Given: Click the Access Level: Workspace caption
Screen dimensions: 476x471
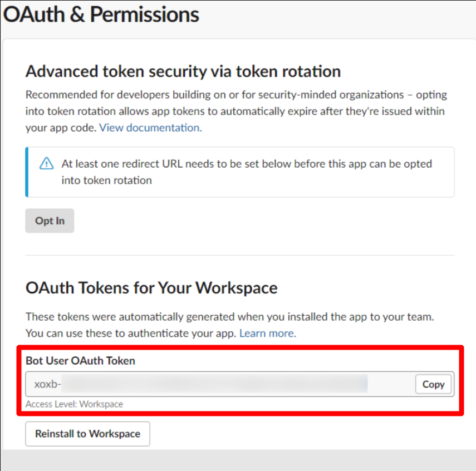Looking at the screenshot, I should point(75,404).
